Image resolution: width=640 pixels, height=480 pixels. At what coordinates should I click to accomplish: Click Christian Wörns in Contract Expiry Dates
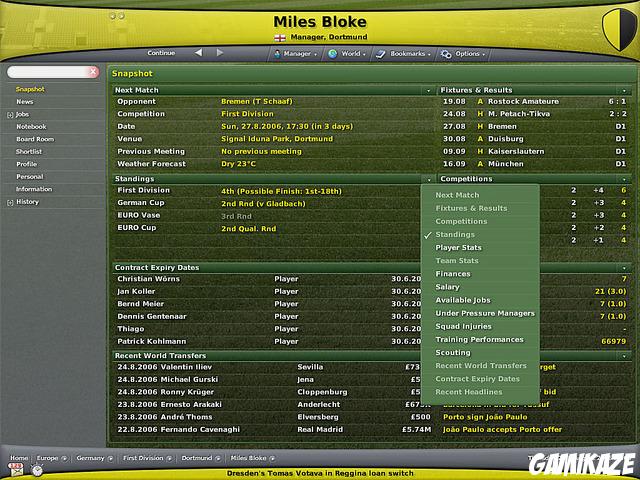[149, 279]
